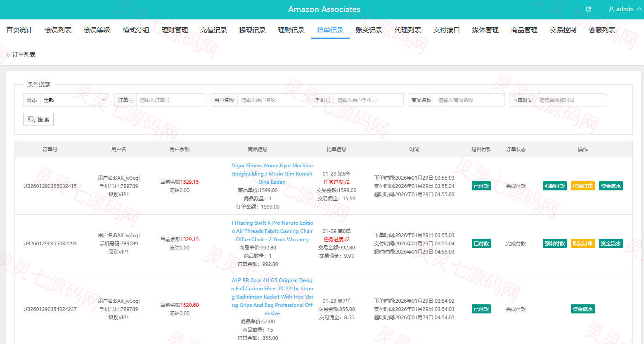Click order number UB2601290354024237
The width and height of the screenshot is (644, 344).
tap(50, 309)
